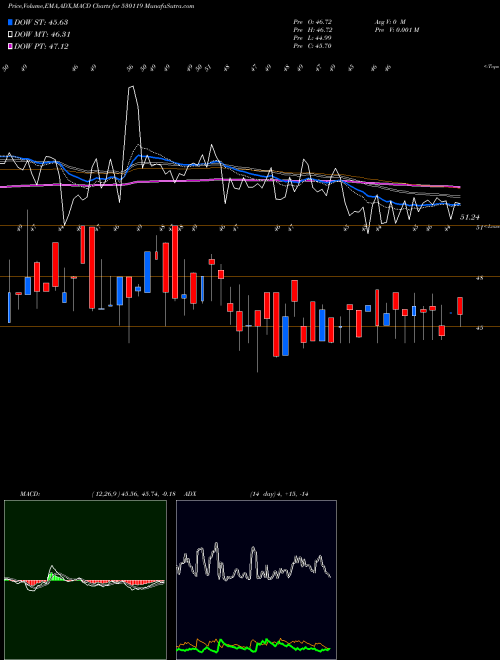
Task: Click the 51.24 price label
Action: pyautogui.click(x=470, y=217)
